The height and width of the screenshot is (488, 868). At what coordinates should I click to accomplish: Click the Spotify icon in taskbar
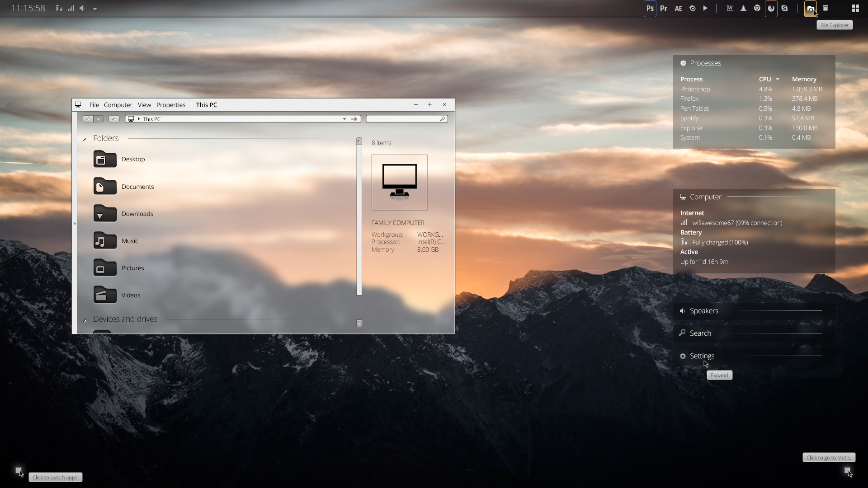(706, 8)
